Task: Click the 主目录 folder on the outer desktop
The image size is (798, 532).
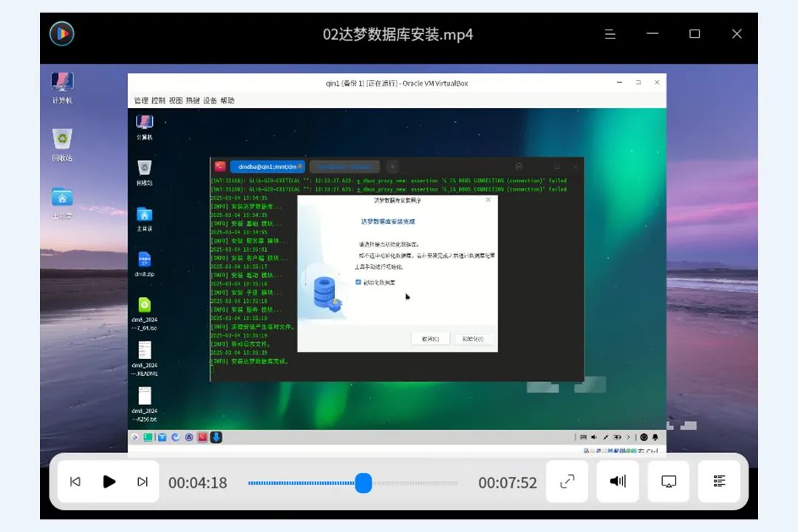Action: [x=62, y=203]
